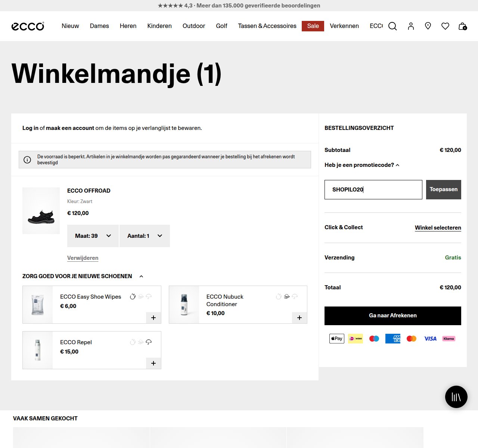Open the Dames menu
The width and height of the screenshot is (478, 448).
[x=99, y=26]
